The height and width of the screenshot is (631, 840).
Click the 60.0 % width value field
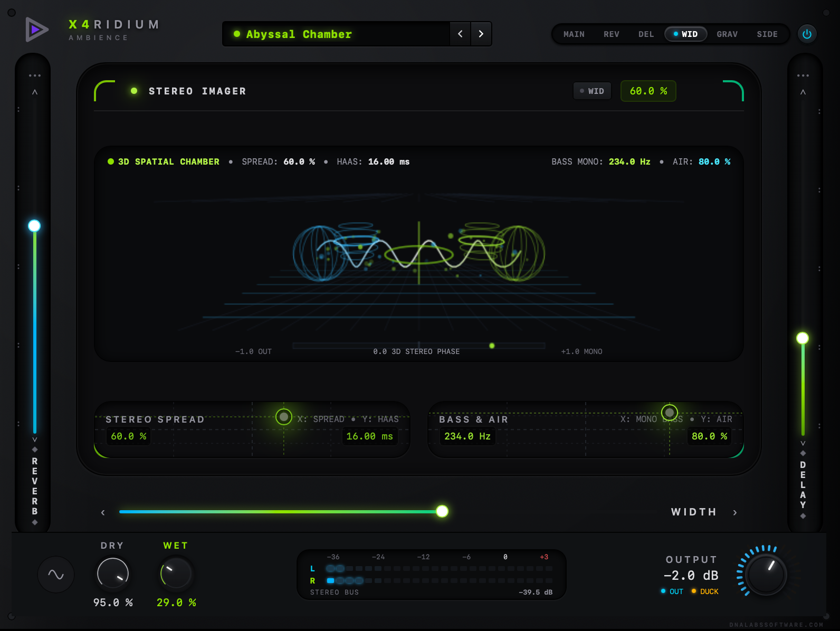coord(648,91)
